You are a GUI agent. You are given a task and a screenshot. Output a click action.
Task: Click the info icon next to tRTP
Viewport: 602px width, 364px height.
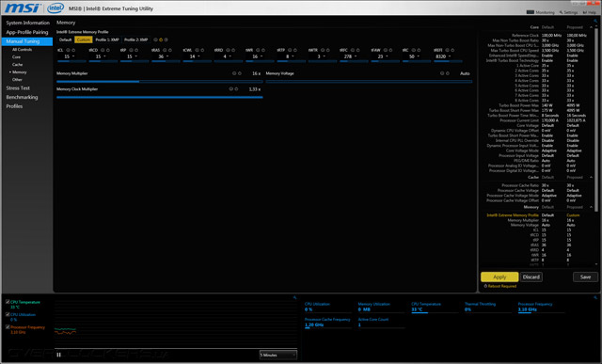(290, 50)
